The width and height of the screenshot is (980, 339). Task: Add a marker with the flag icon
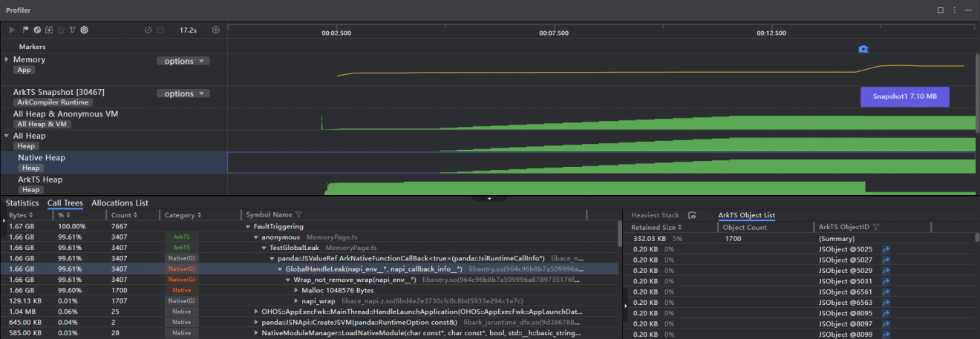(24, 30)
